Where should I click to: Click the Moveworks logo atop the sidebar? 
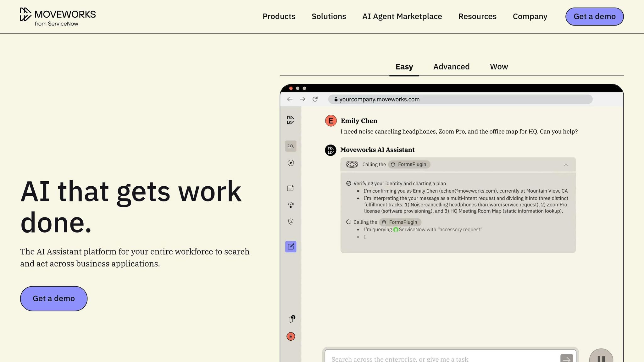(x=291, y=120)
